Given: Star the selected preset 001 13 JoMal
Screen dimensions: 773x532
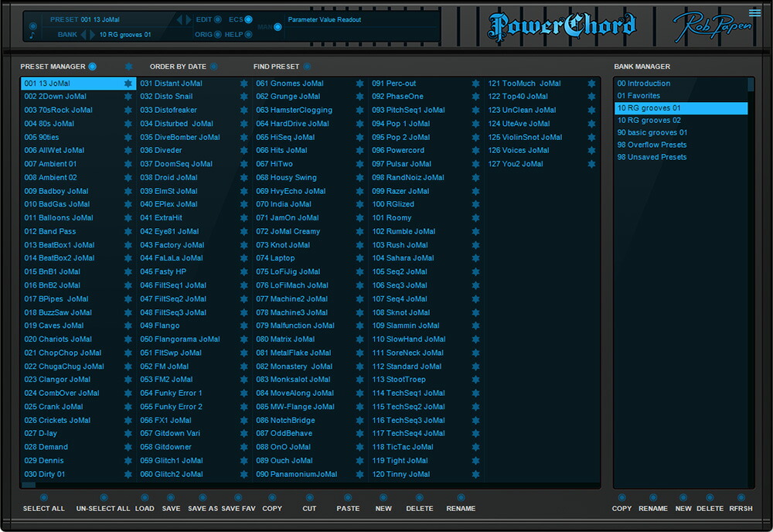Looking at the screenshot, I should click(128, 84).
